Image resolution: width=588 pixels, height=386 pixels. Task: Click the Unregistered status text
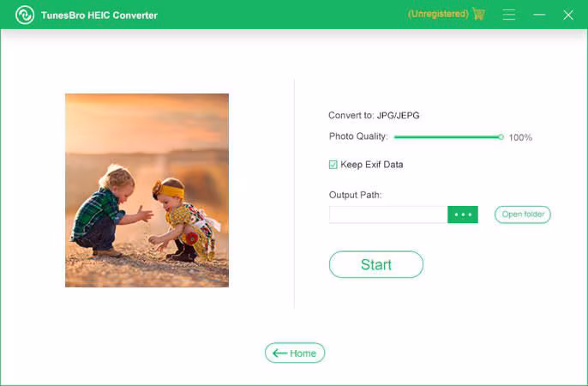[438, 14]
